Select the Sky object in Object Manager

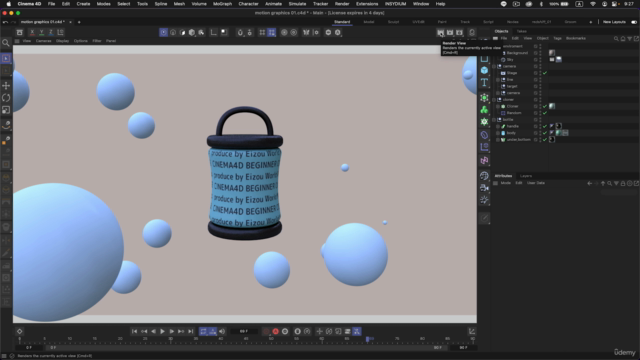(x=510, y=60)
